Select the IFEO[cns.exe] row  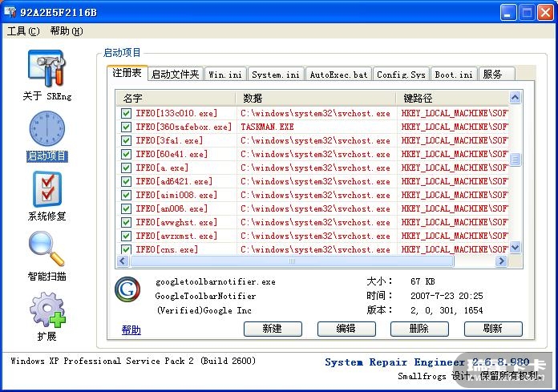pyautogui.click(x=313, y=249)
